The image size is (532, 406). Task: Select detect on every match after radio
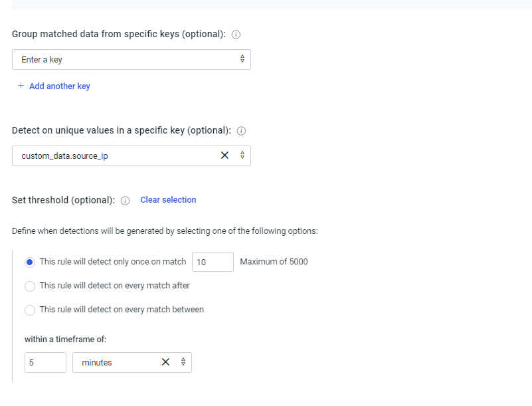pyautogui.click(x=30, y=286)
